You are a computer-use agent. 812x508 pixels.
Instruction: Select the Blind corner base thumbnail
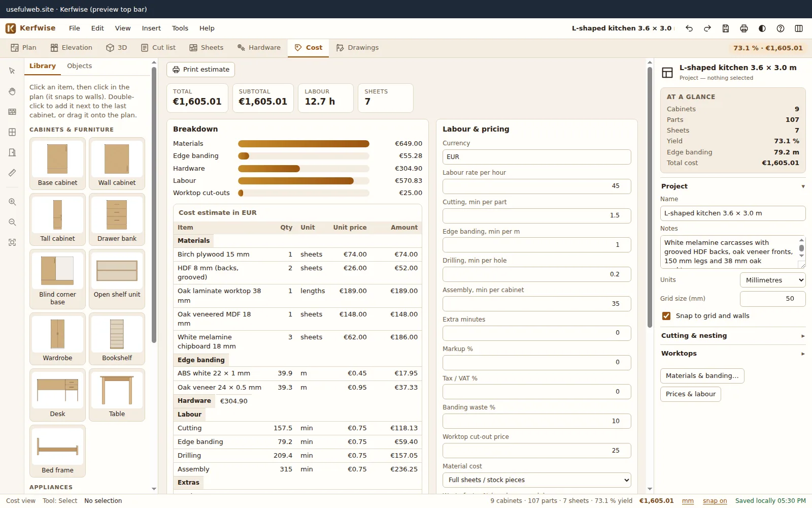pos(57,279)
